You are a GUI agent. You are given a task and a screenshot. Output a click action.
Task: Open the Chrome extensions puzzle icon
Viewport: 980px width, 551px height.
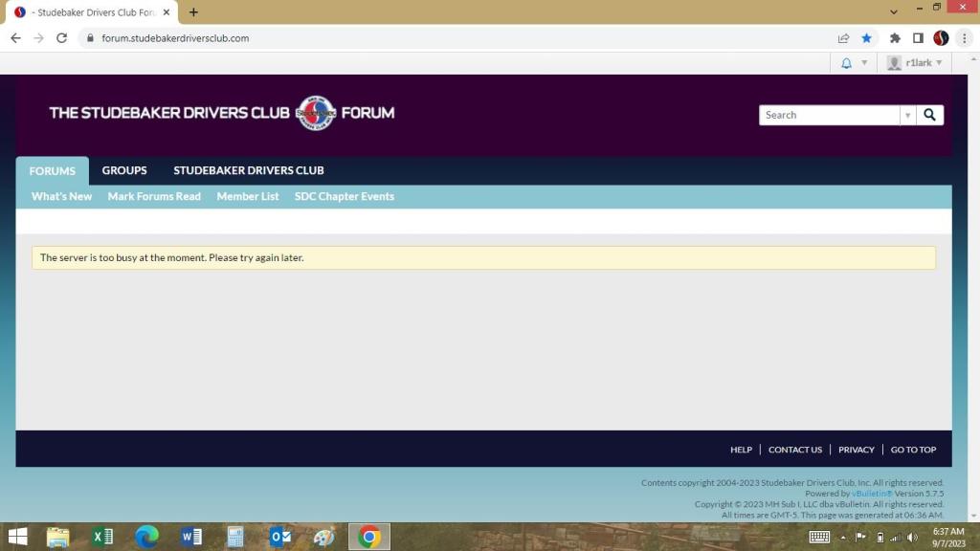point(895,38)
